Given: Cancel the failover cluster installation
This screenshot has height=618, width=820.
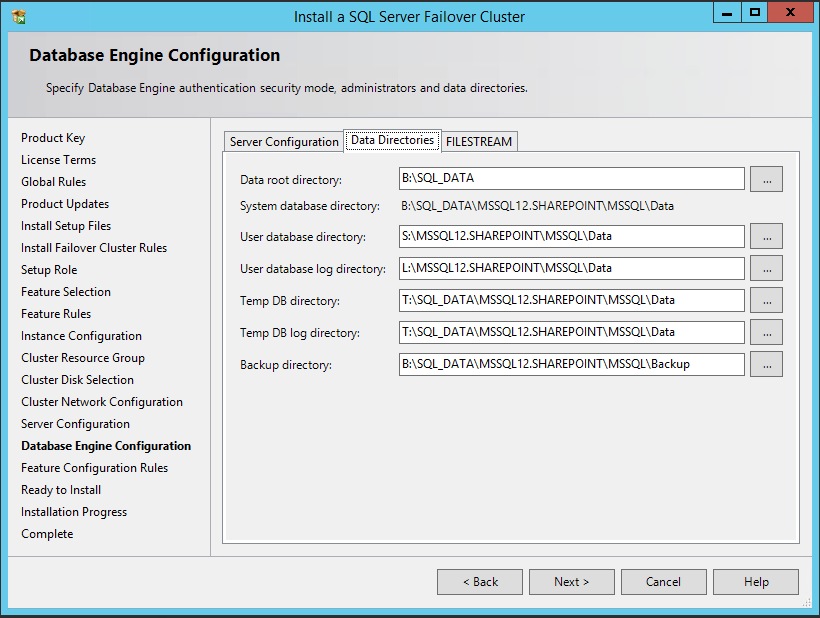Looking at the screenshot, I should pos(664,582).
